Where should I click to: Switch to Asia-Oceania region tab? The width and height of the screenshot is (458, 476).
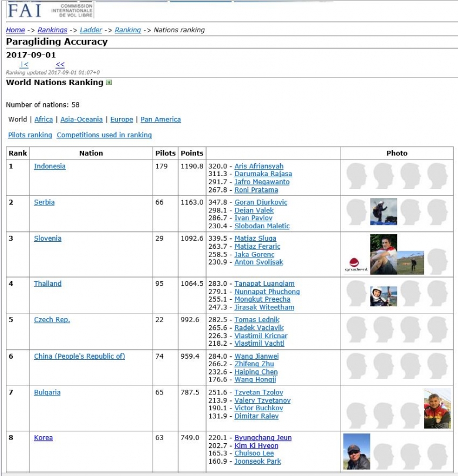tap(82, 119)
